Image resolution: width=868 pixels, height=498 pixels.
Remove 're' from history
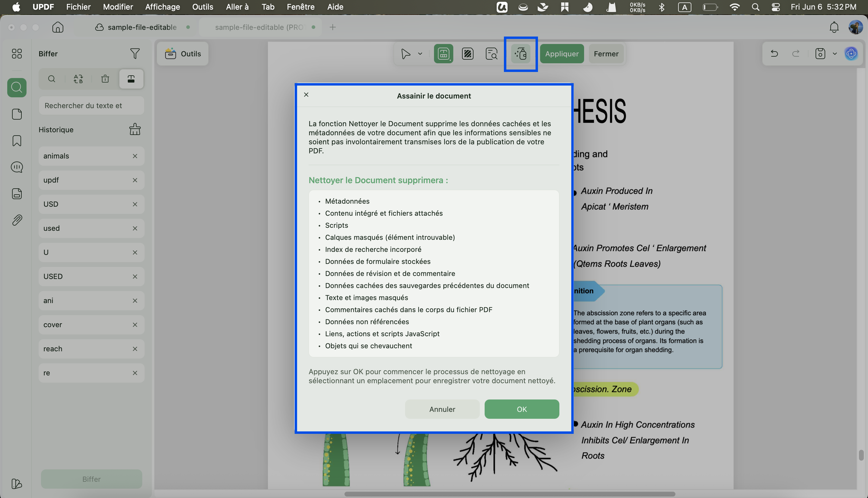(135, 373)
